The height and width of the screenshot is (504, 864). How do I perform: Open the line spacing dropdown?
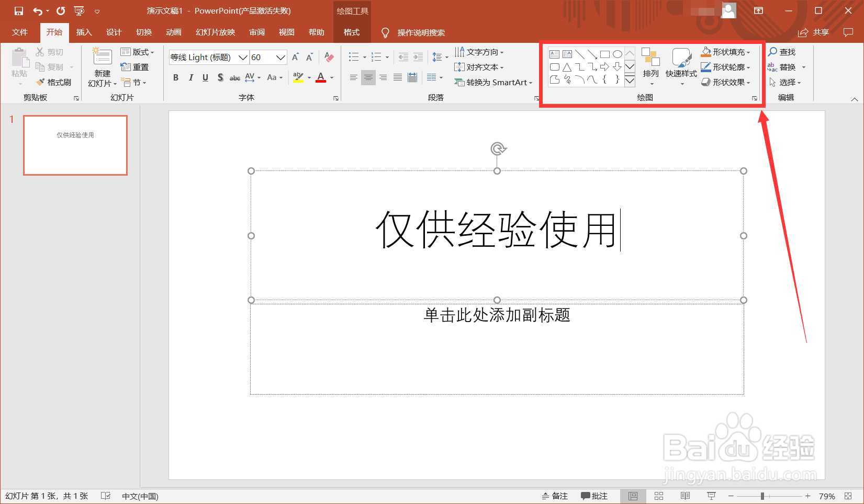(x=446, y=57)
